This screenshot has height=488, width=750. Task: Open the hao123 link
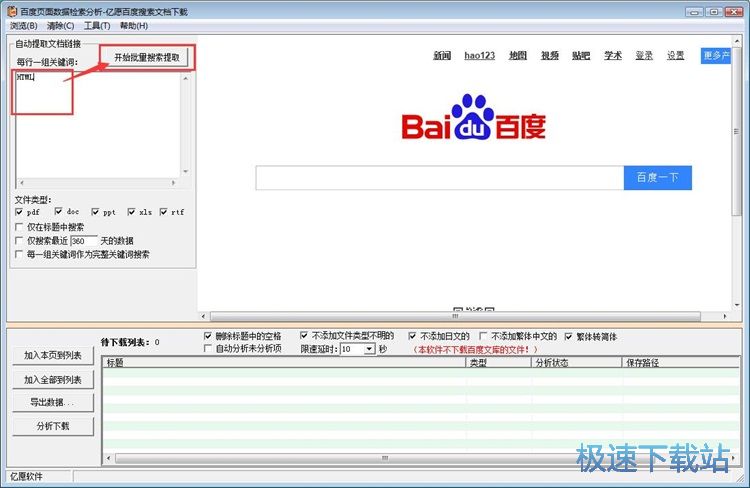pos(479,55)
